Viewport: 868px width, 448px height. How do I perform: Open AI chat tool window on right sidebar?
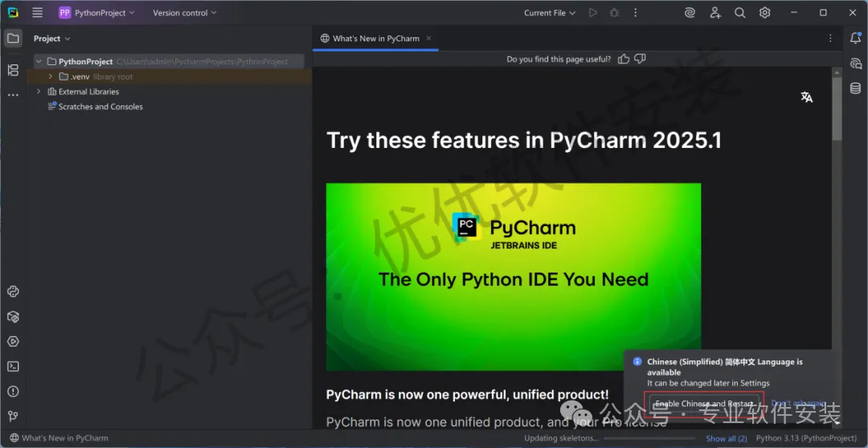click(x=855, y=63)
